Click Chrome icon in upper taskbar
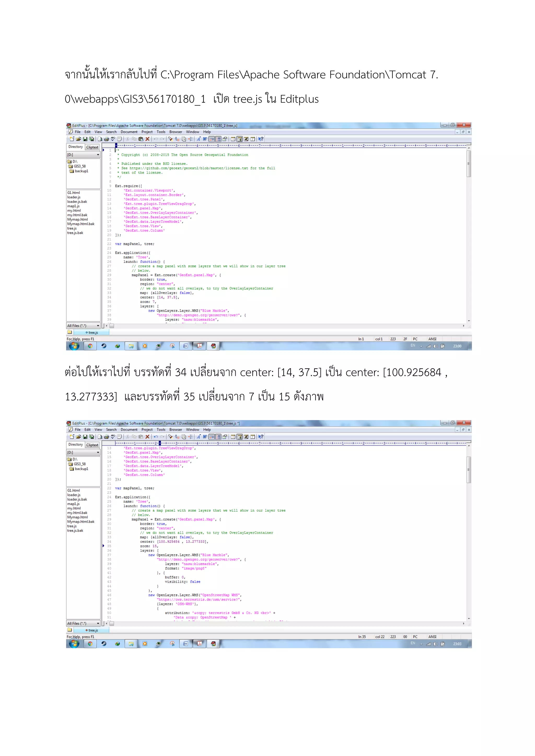This screenshot has height=756, width=535. 90,346
